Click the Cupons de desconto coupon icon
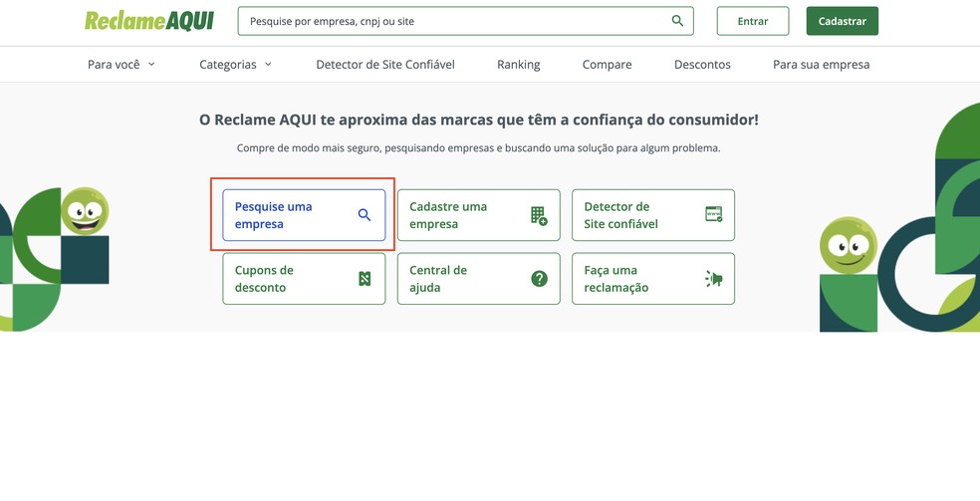Viewport: 980px width, 501px height. click(365, 279)
